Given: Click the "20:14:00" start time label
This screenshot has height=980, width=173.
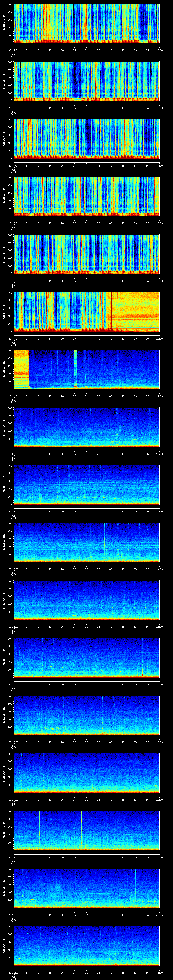Looking at the screenshot, I should coord(14,50).
